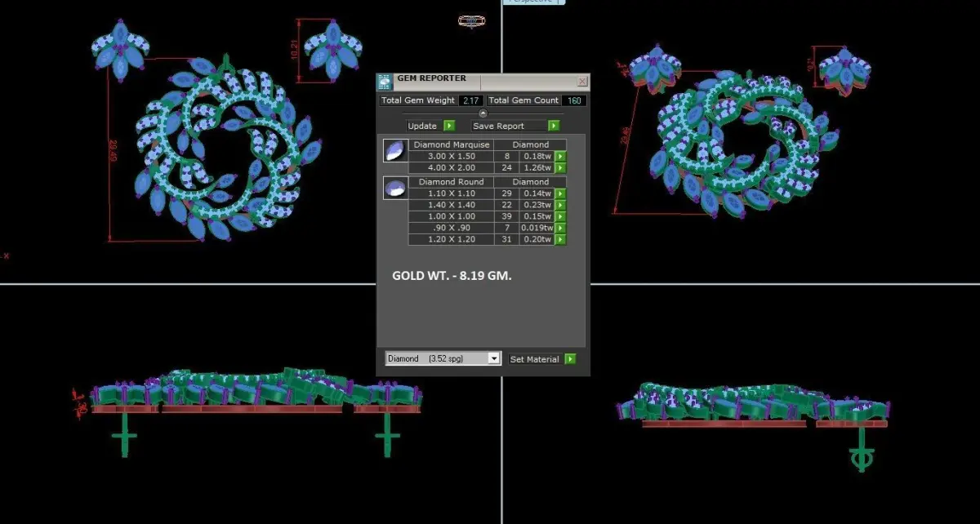Click the count cell '31'
980x524 pixels.
(x=506, y=240)
